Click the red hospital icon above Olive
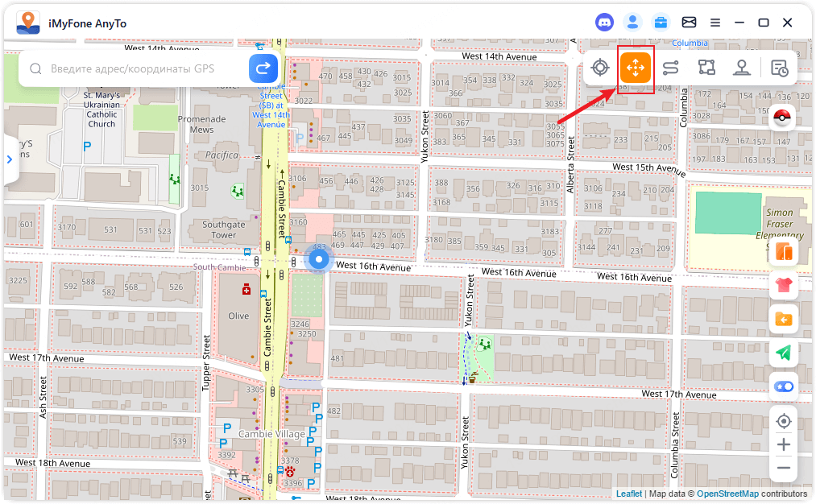Image resolution: width=816 pixels, height=504 pixels. point(246,290)
